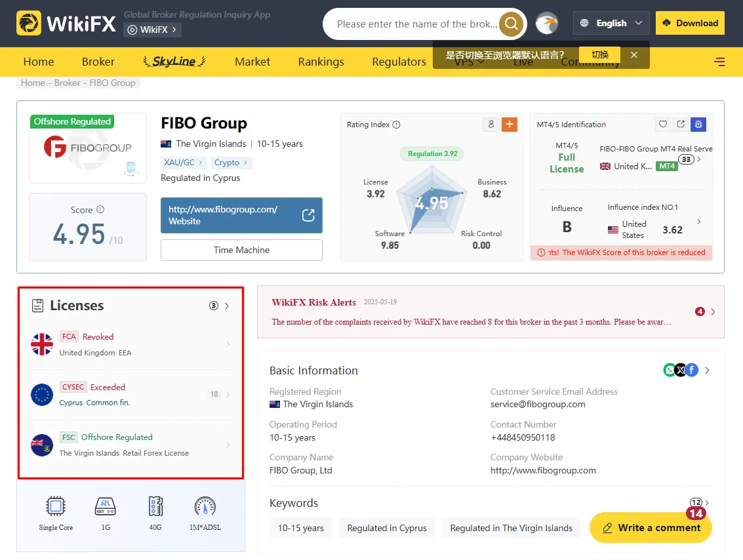Click the WikiFX logo
The width and height of the screenshot is (743, 560).
coord(66,23)
